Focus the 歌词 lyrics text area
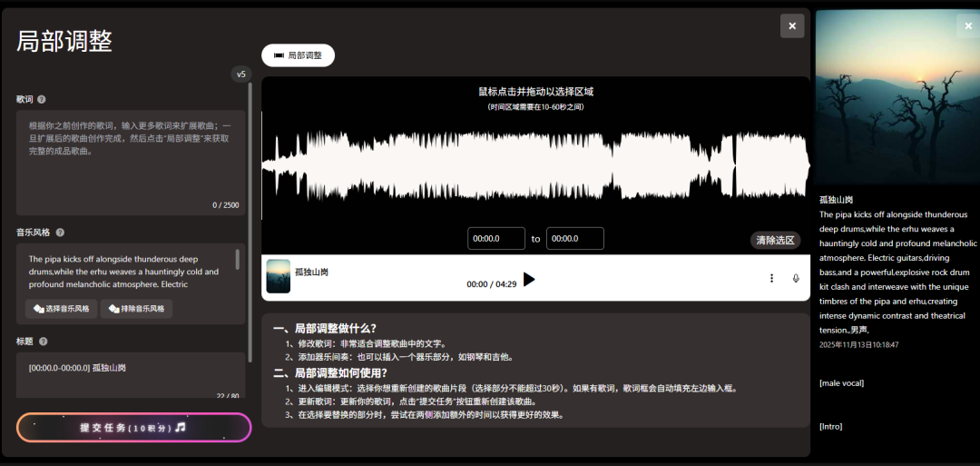This screenshot has height=466, width=980. coord(131,164)
